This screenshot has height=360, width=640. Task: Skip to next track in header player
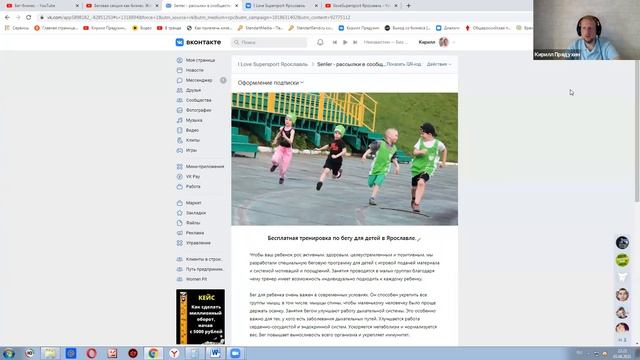[355, 42]
